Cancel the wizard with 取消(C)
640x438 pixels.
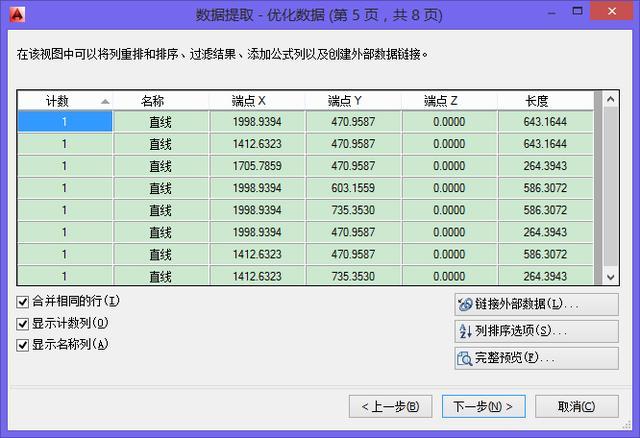[x=577, y=407]
